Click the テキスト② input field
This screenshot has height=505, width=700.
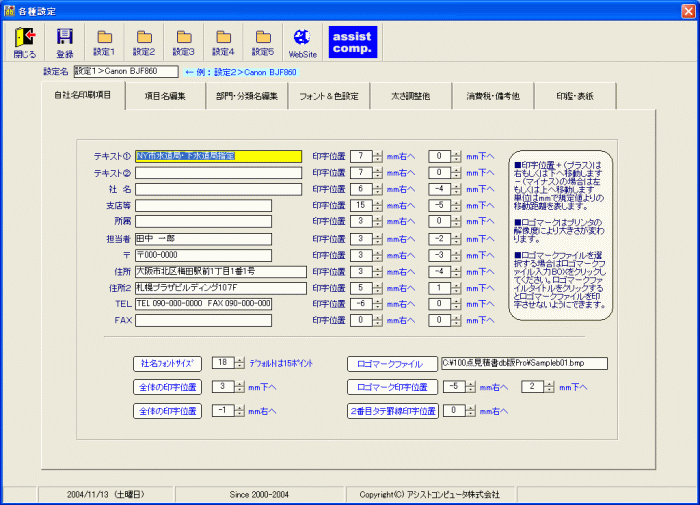(219, 173)
